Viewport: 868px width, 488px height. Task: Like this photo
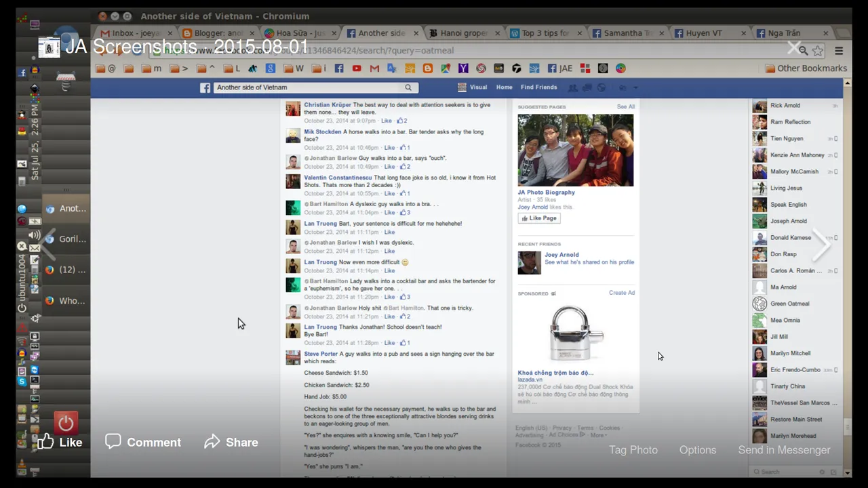click(x=60, y=442)
